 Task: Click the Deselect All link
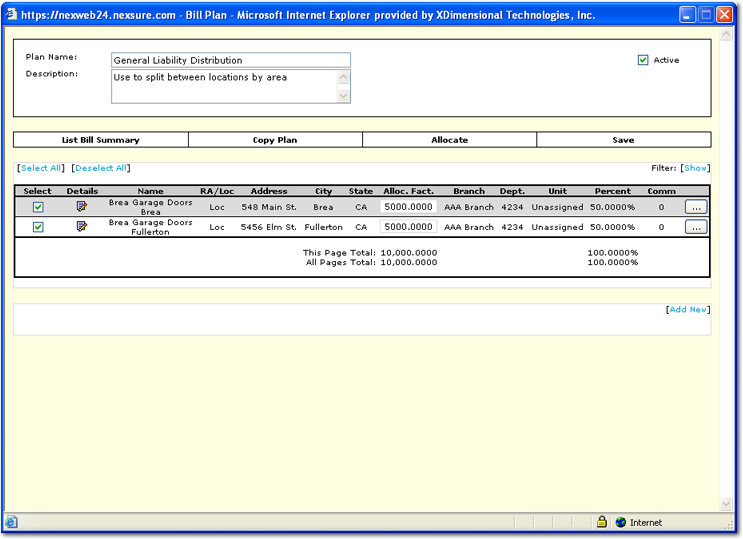click(x=101, y=168)
